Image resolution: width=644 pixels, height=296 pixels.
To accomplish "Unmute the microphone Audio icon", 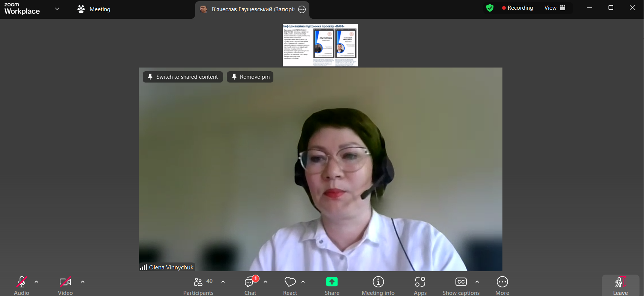I will [x=21, y=282].
